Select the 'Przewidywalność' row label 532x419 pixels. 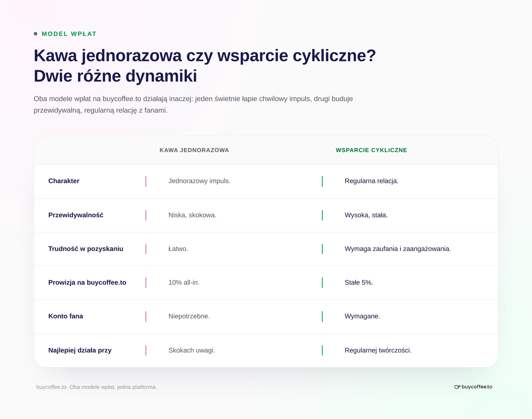click(76, 215)
